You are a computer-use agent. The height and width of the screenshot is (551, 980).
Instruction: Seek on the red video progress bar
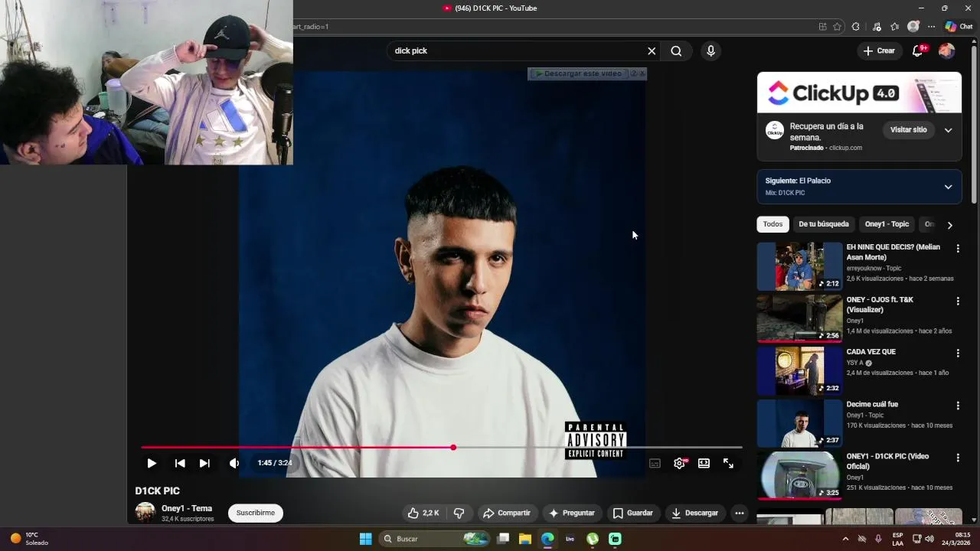[442, 447]
